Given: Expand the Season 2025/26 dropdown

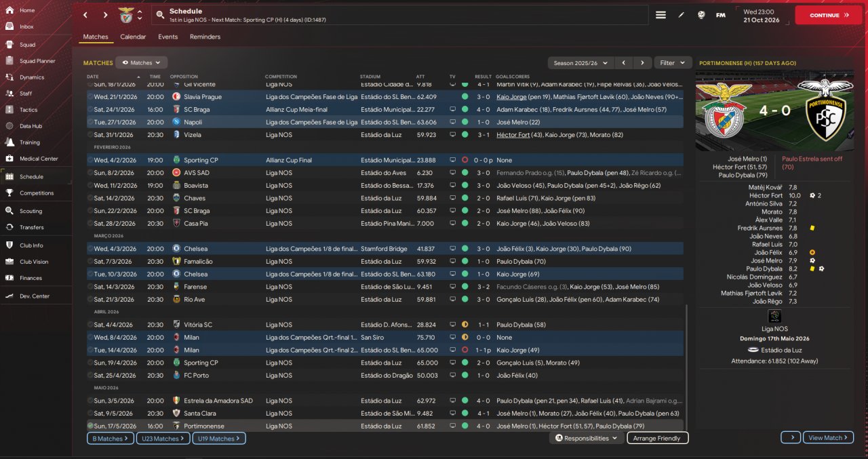Looking at the screenshot, I should pos(578,62).
